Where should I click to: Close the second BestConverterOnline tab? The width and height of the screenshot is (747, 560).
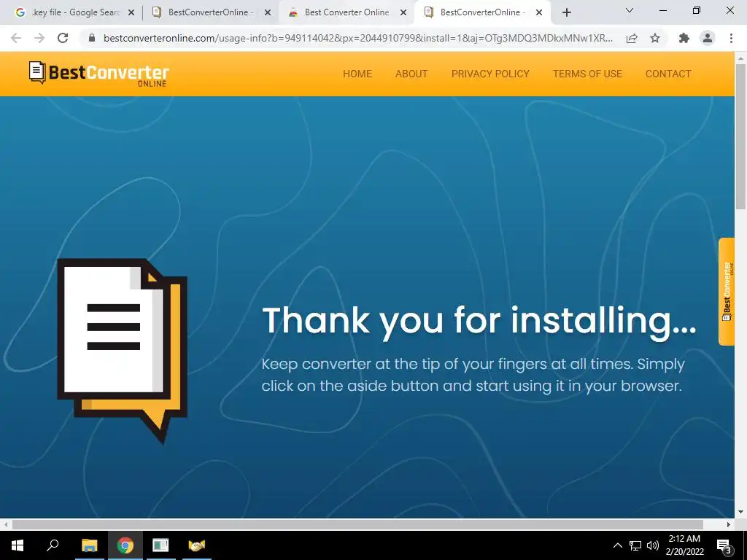(267, 12)
